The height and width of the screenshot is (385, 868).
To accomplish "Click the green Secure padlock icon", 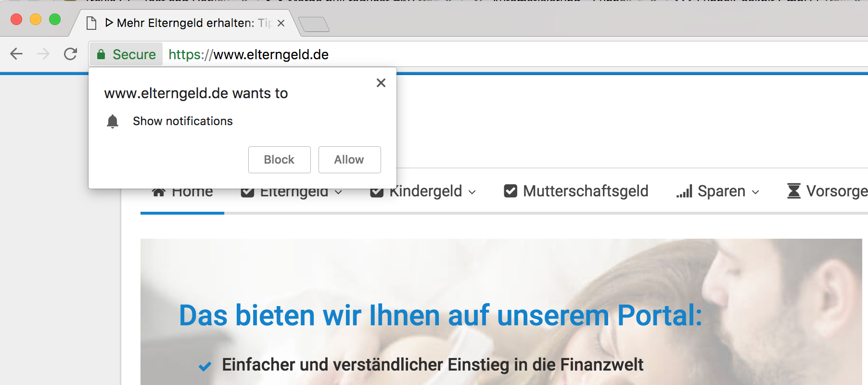I will [101, 54].
